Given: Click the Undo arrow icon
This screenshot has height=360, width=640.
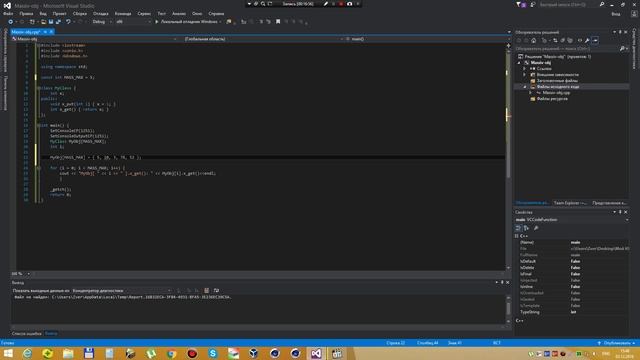Looking at the screenshot, I should coord(68,22).
